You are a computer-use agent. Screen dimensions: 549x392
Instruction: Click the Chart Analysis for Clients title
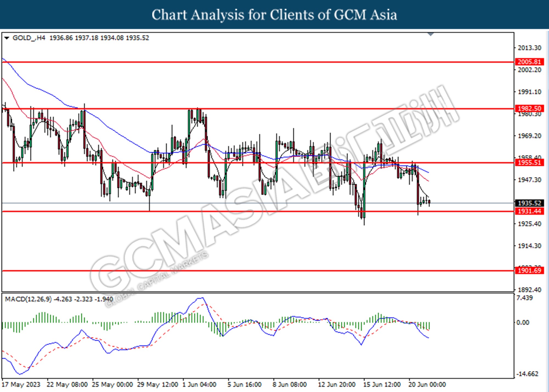pyautogui.click(x=274, y=15)
